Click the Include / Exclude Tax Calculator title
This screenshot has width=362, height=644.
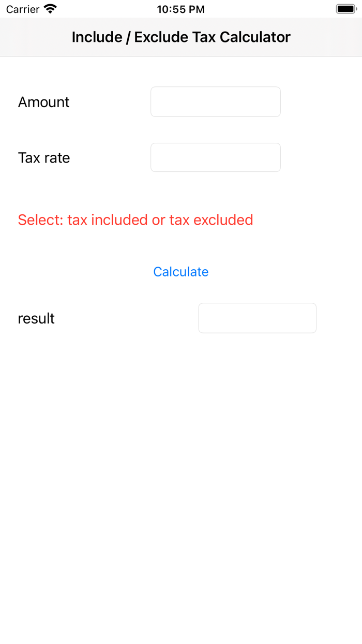[x=180, y=37]
